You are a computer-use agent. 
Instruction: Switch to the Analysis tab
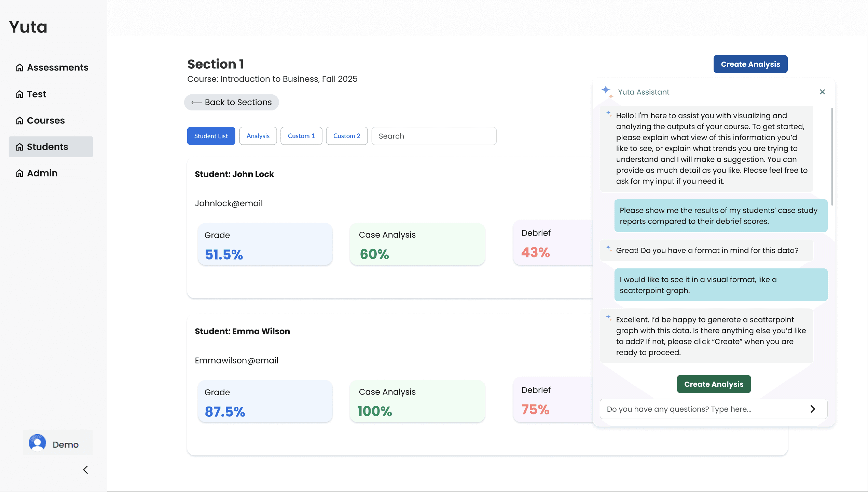(258, 136)
